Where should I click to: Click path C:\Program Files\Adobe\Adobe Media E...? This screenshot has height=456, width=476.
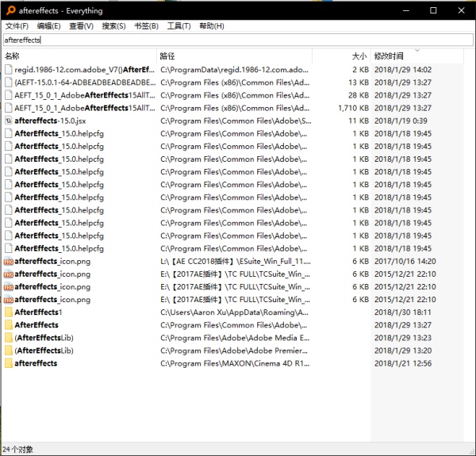point(235,338)
